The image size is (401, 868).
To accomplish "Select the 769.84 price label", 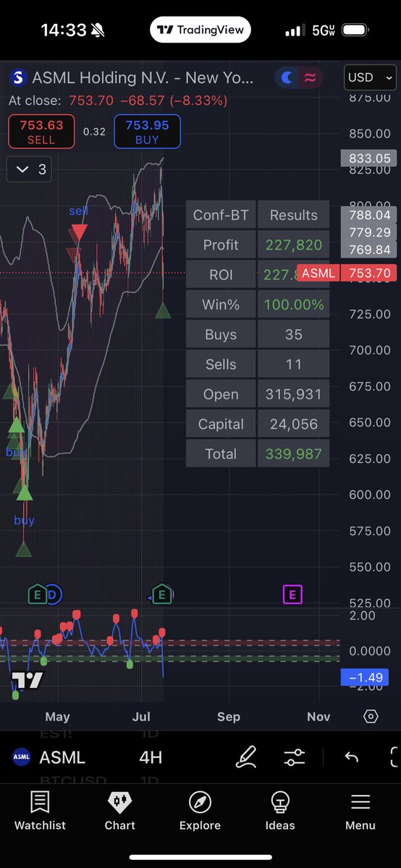I will point(368,250).
